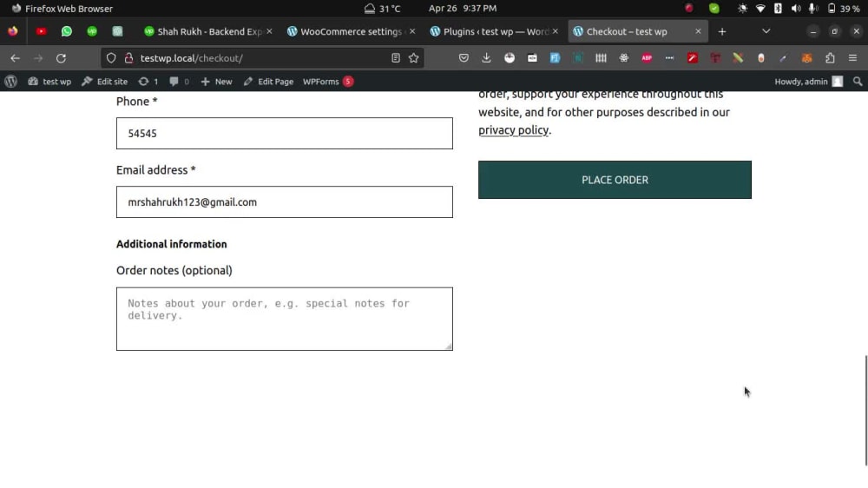Click the Order notes textarea
This screenshot has height=488, width=868.
(x=285, y=319)
